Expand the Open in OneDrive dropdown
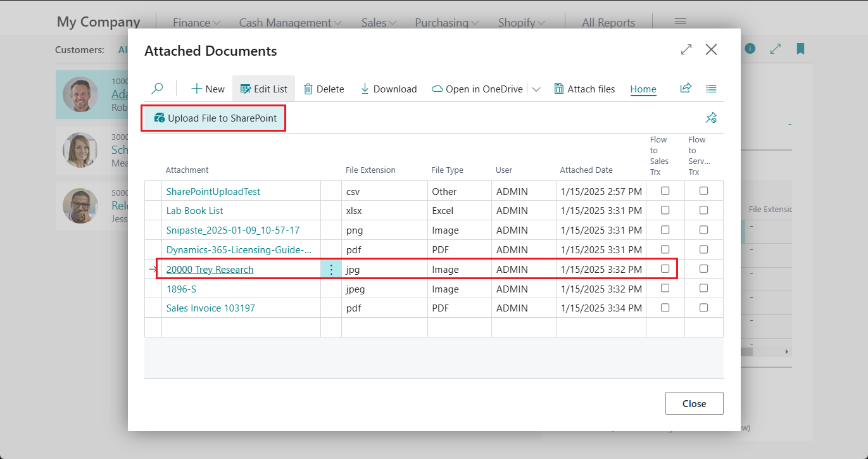868x459 pixels. coord(536,89)
